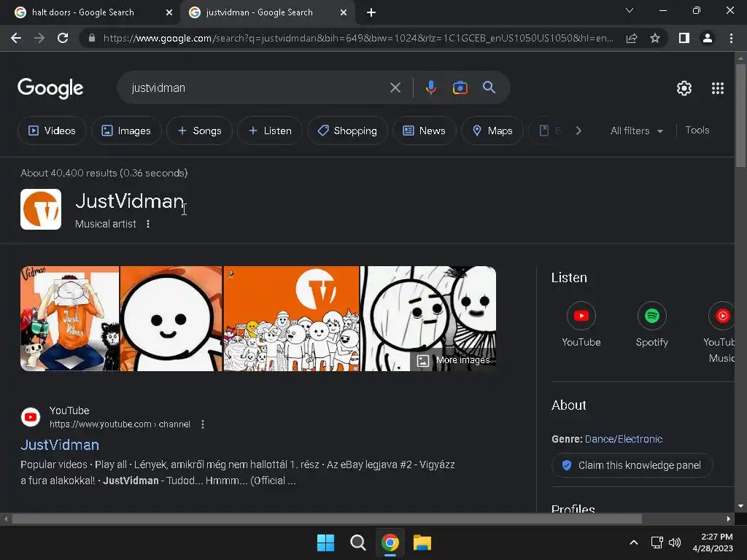Click into the Google search field

(258, 87)
